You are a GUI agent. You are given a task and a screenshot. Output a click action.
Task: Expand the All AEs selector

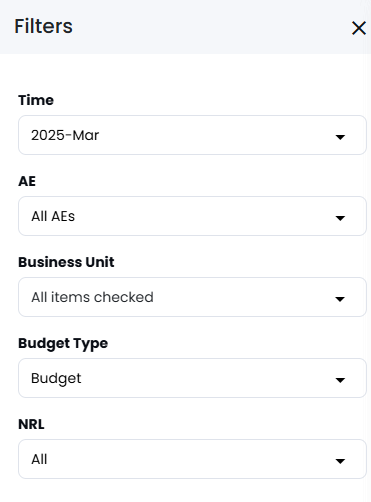pyautogui.click(x=192, y=216)
